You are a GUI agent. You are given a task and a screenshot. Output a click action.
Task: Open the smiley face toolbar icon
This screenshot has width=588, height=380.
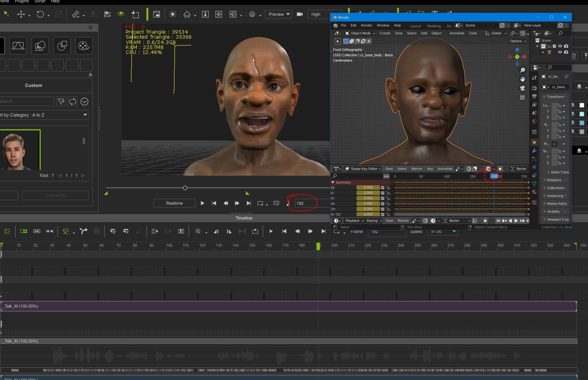(252, 14)
